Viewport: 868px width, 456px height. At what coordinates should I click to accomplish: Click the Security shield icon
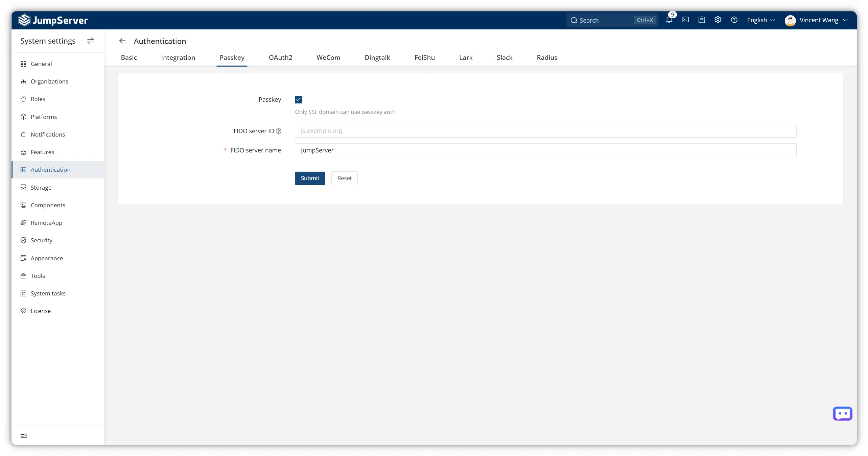[x=23, y=240]
